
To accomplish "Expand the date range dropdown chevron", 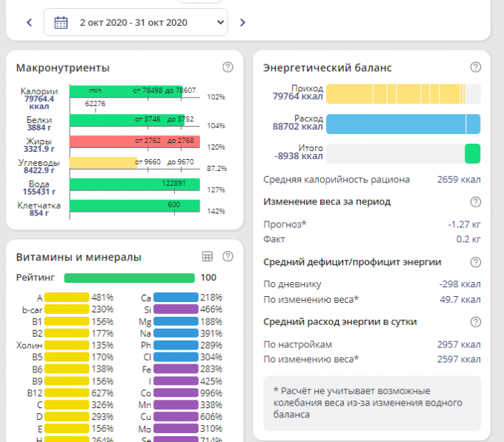I will pos(220,22).
